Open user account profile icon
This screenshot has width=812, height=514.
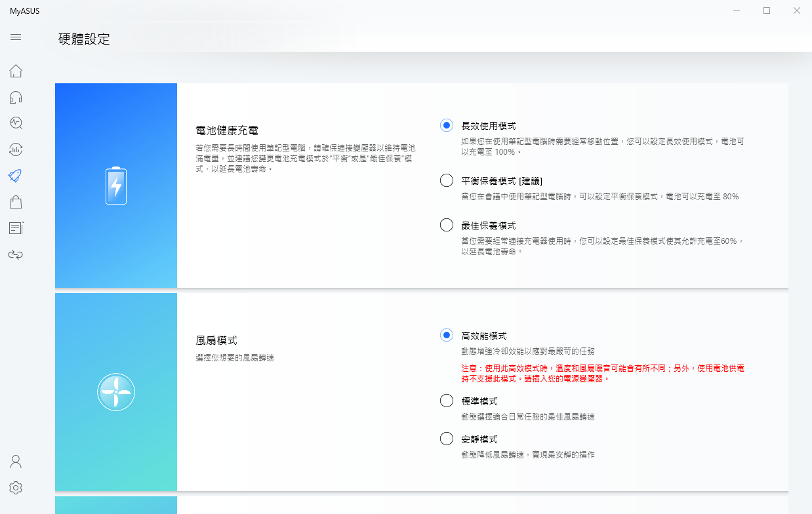16,462
